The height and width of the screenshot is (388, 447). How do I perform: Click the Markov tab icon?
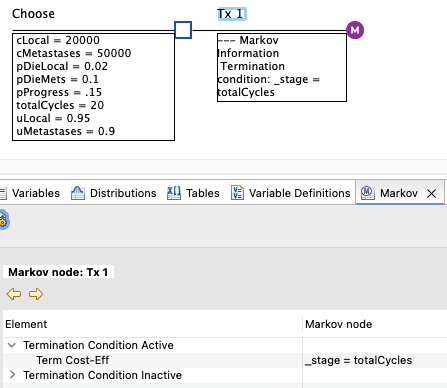coord(367,193)
